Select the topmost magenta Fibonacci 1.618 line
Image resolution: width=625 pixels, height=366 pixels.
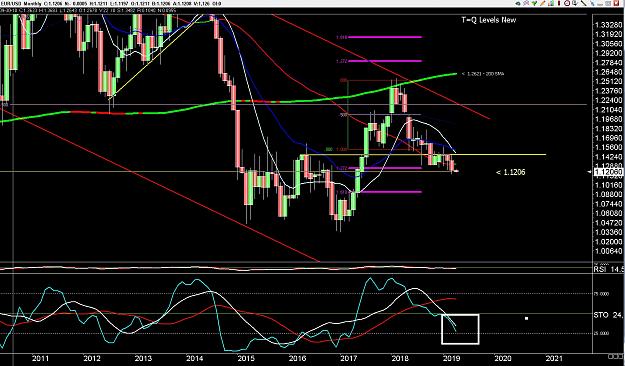point(385,37)
